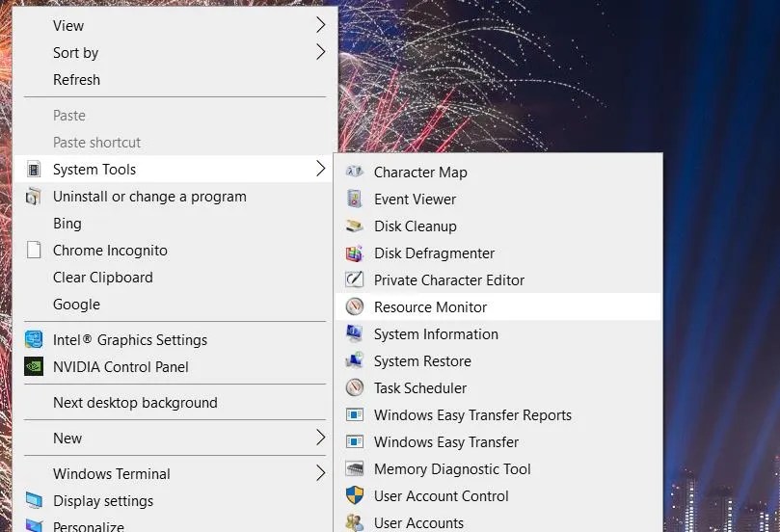Click the Uninstall or change a program icon
This screenshot has width=780, height=532.
point(34,197)
